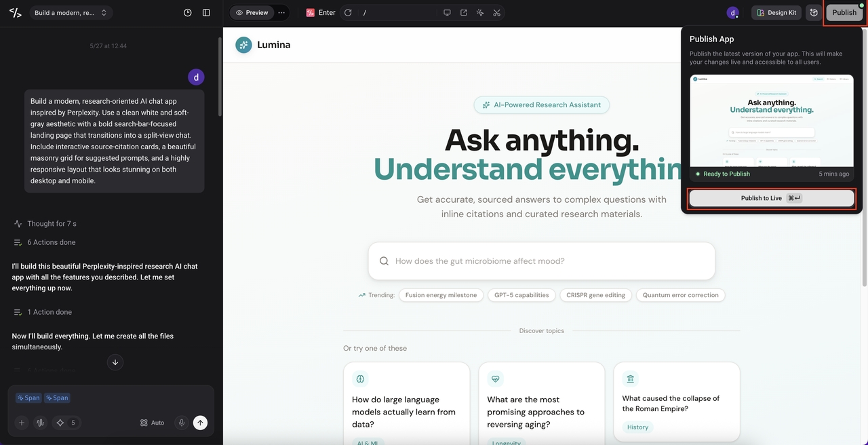Click the Lumina brand name
Screen dimensions: 868x445
[274, 45]
